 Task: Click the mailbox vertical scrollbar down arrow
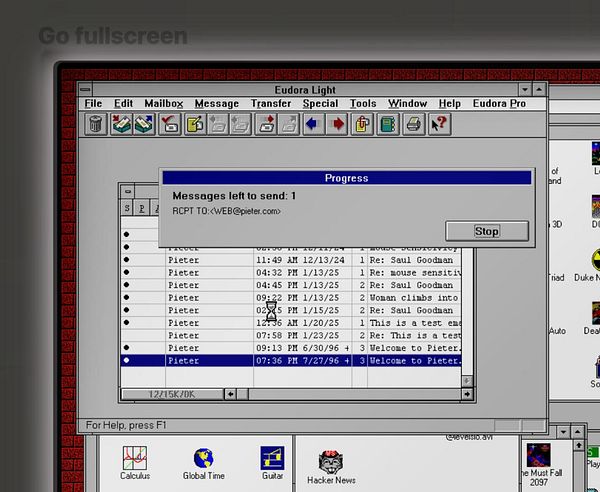click(x=467, y=381)
